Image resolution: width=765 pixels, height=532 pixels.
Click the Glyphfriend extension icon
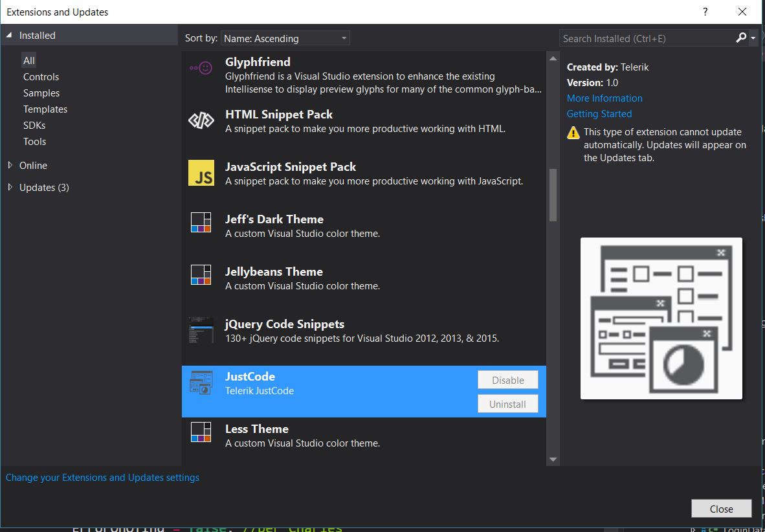pos(201,69)
